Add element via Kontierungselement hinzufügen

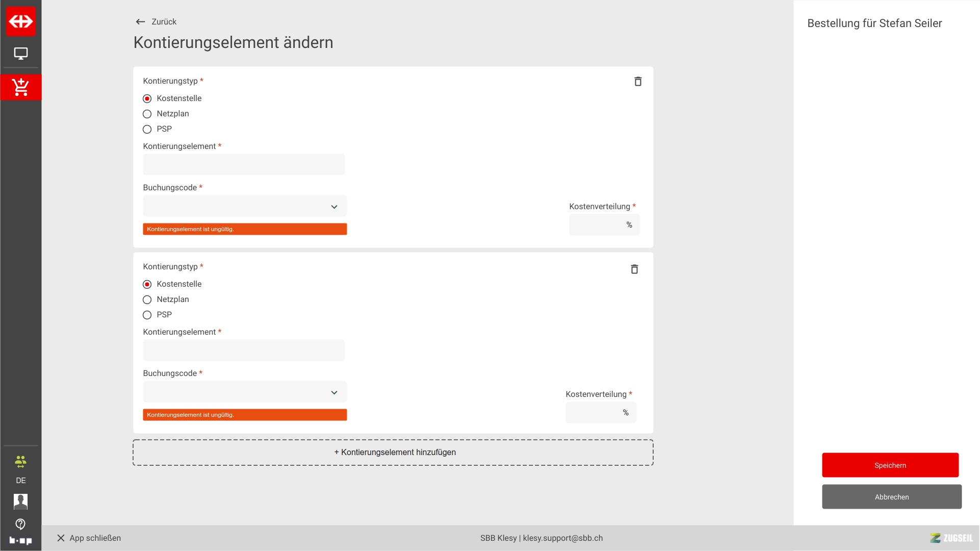coord(393,453)
